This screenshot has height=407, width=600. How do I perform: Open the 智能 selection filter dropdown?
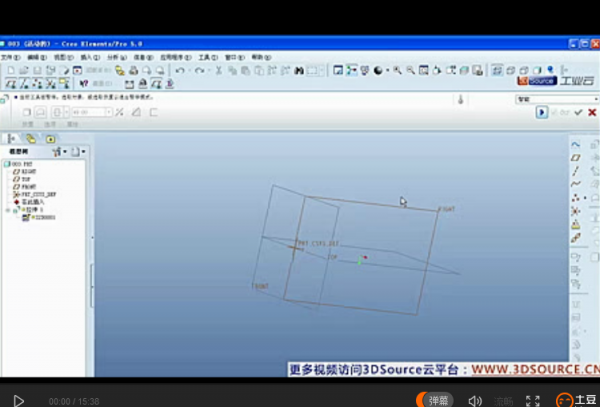coord(557,99)
